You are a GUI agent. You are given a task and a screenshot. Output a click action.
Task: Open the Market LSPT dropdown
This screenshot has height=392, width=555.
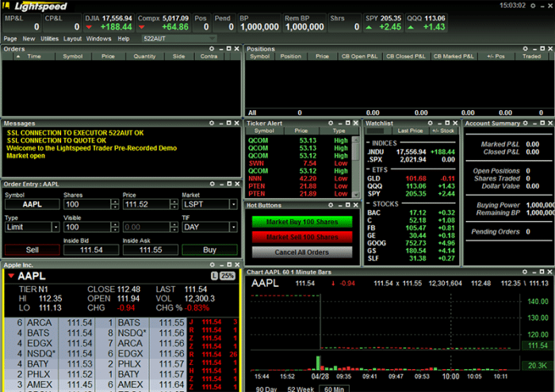pyautogui.click(x=233, y=204)
